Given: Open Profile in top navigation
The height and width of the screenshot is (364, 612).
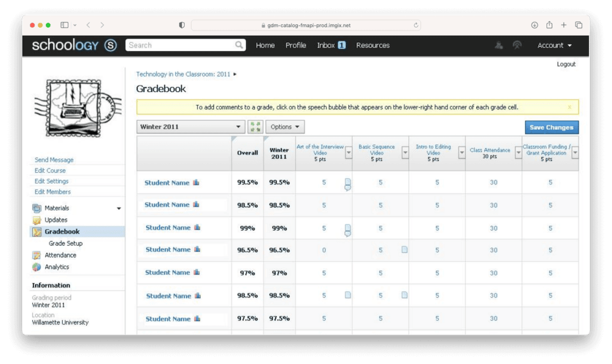Looking at the screenshot, I should click(x=296, y=45).
